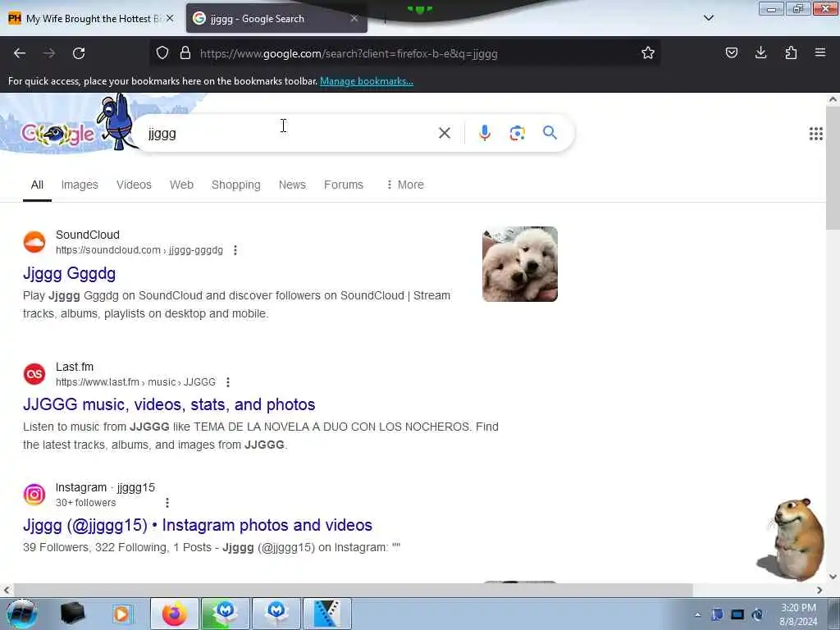The image size is (840, 630).
Task: Open the media player taskbar icon
Action: click(x=121, y=614)
